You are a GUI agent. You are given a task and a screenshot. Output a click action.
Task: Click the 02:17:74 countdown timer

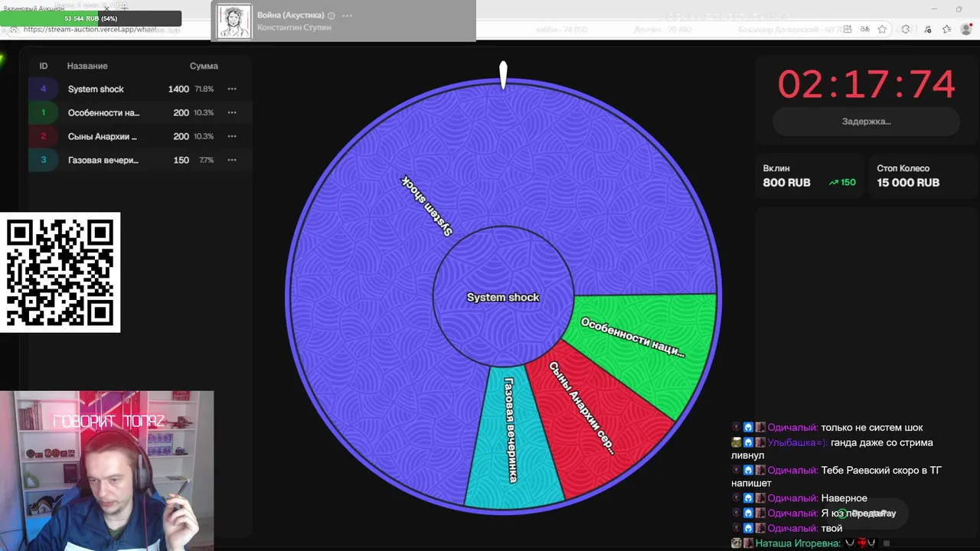tap(866, 83)
